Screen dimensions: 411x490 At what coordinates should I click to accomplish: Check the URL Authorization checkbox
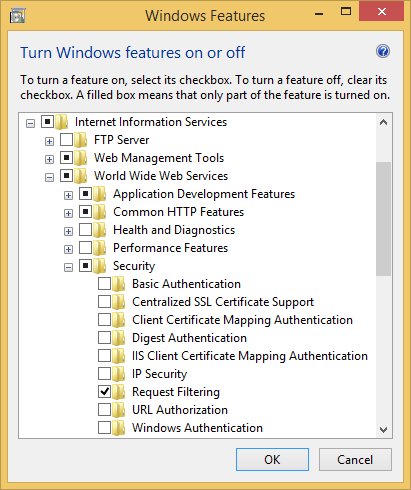click(104, 410)
